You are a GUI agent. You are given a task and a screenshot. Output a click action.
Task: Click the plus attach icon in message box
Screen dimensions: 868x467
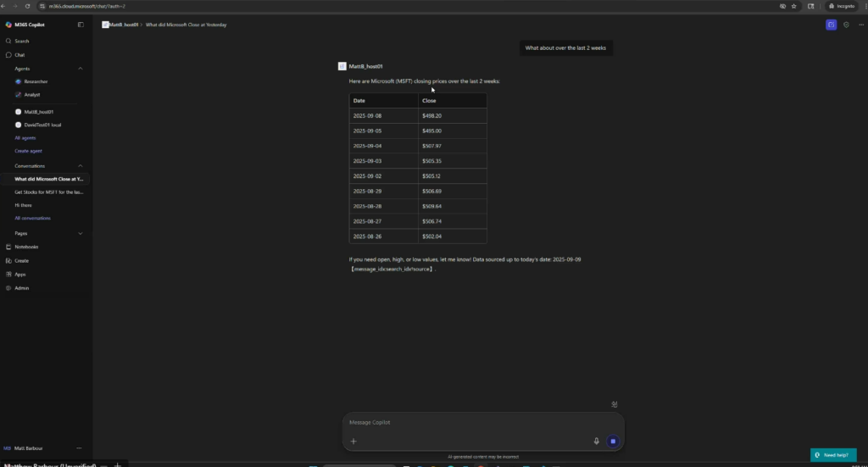click(x=353, y=442)
